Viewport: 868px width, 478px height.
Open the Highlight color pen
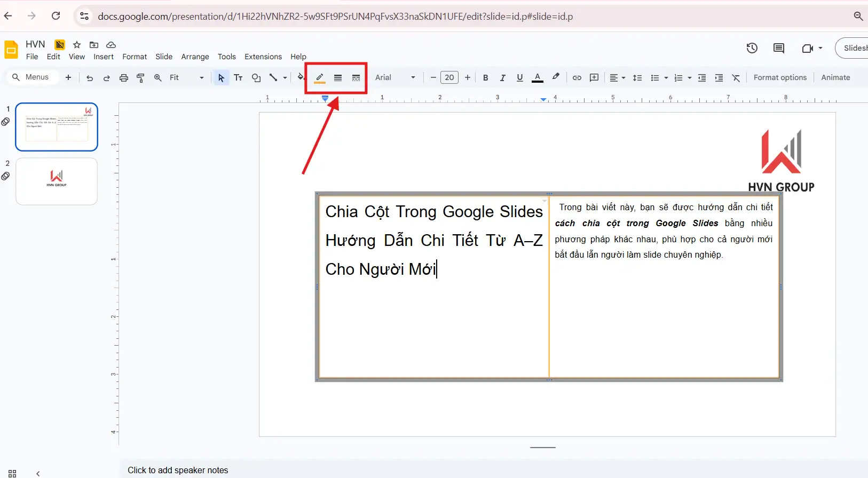click(x=556, y=77)
